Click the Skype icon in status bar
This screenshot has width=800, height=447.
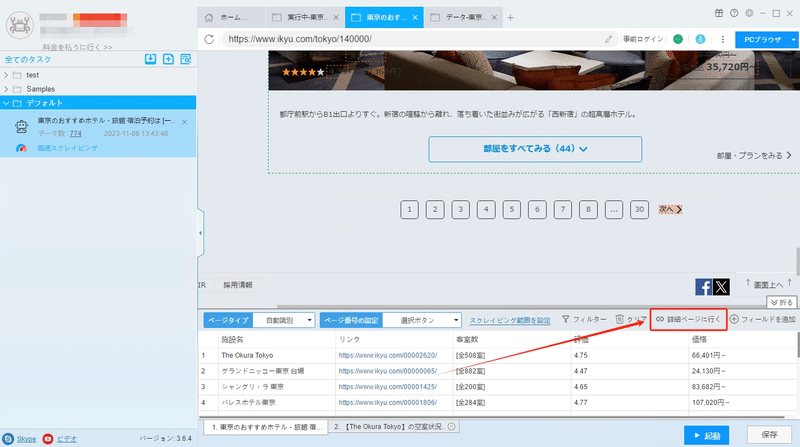click(x=8, y=439)
